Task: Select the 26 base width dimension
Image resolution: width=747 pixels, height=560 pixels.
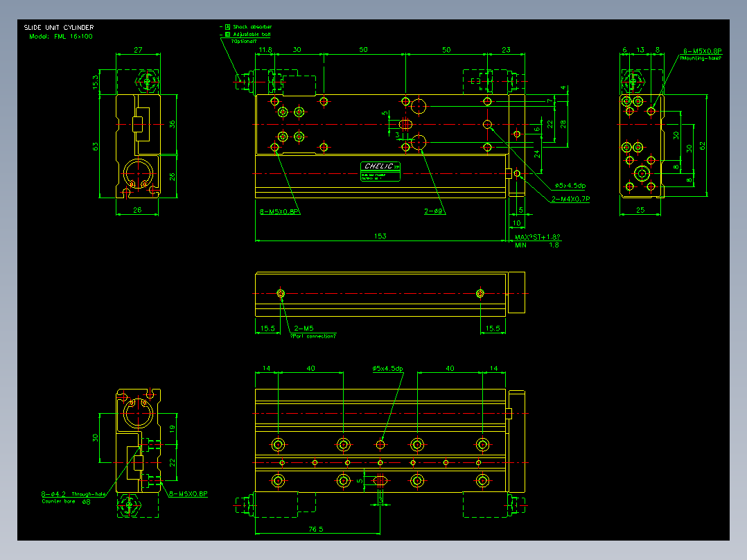Action: (137, 210)
